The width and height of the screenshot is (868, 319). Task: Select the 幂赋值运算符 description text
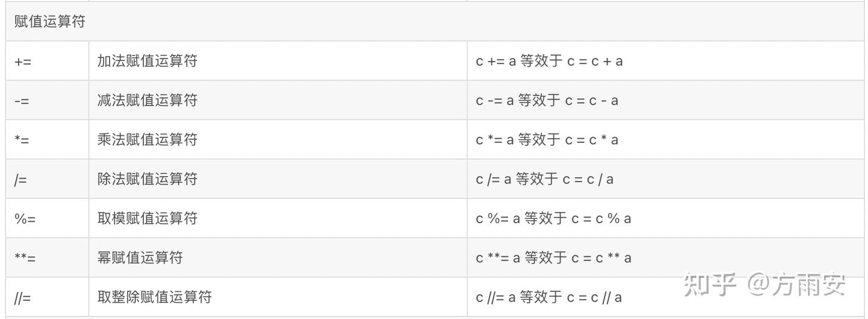coord(140,258)
